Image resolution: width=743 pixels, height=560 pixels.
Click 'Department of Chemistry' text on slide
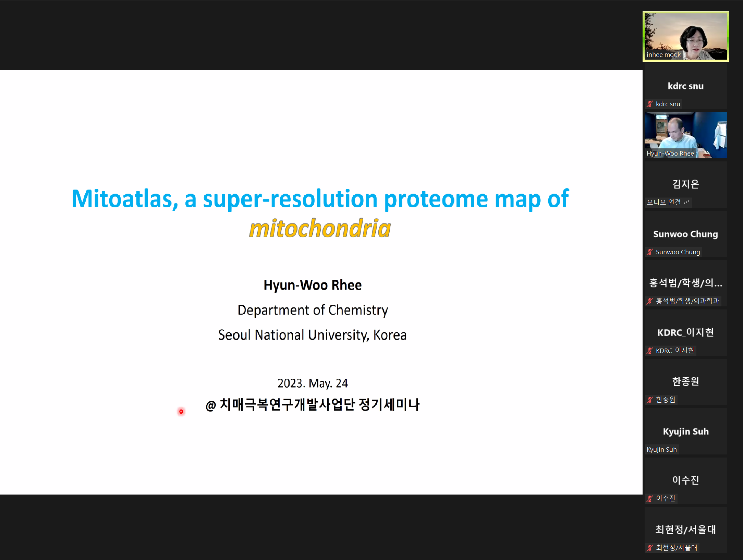coord(313,310)
